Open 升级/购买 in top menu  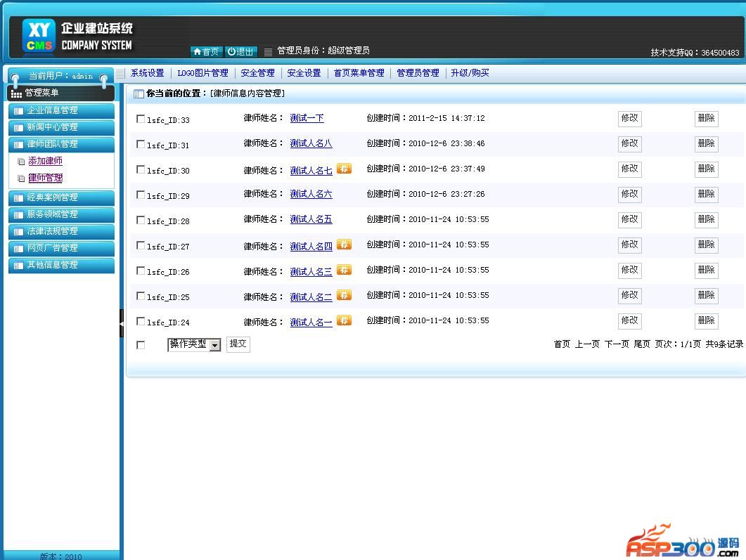[x=470, y=73]
